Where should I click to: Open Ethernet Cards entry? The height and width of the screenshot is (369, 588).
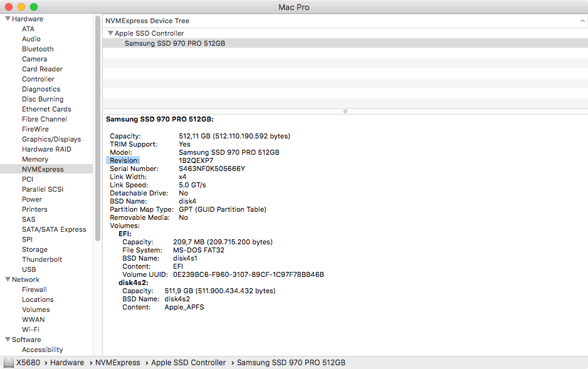click(x=46, y=109)
